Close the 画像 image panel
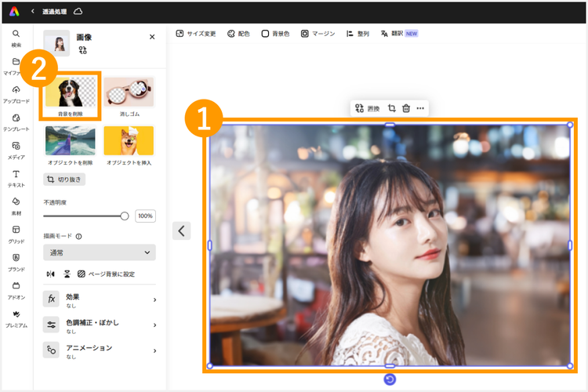 (152, 37)
